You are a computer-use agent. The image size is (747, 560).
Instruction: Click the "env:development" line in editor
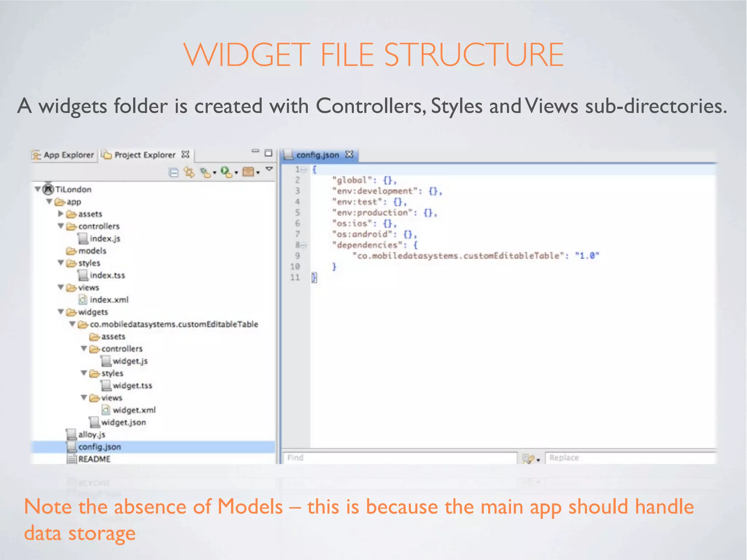[x=387, y=191]
